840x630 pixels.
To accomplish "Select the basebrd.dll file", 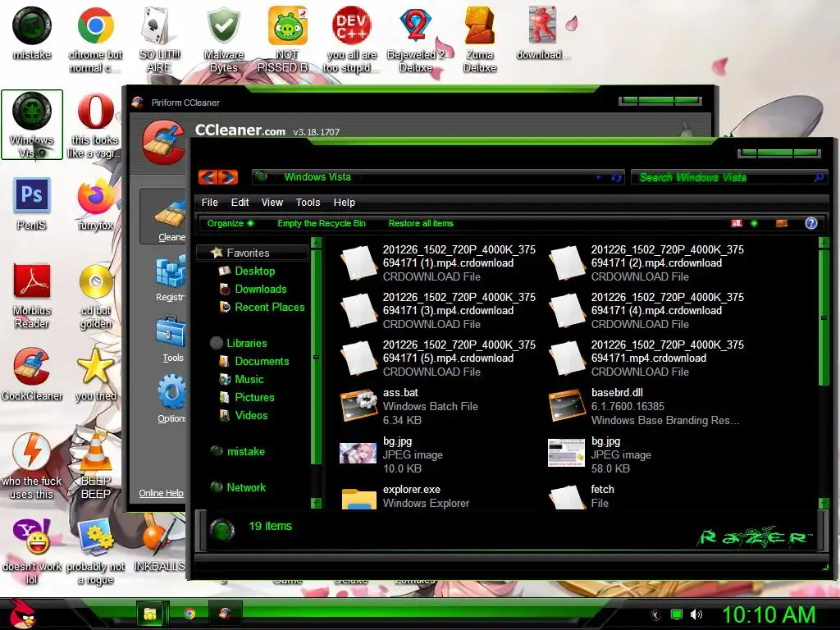I will point(646,406).
